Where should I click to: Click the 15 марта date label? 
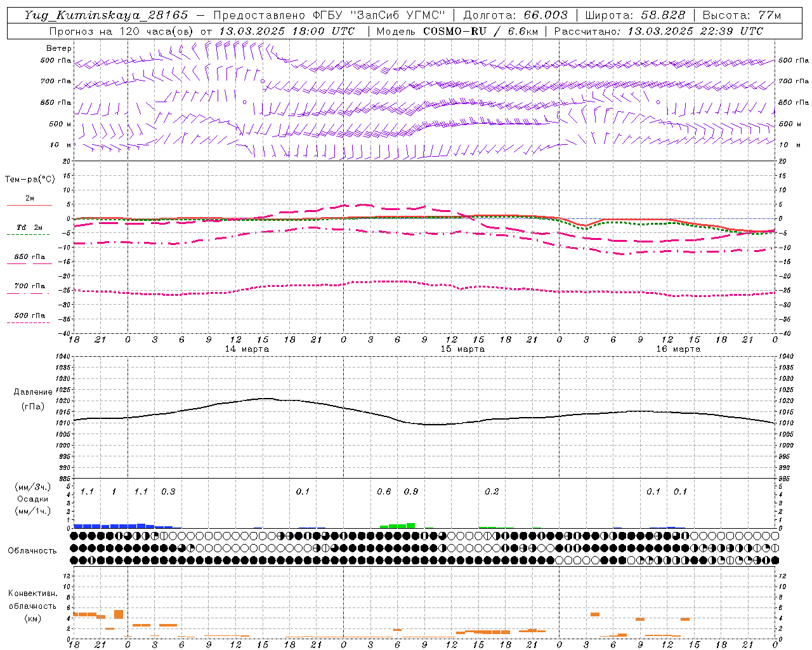click(462, 349)
